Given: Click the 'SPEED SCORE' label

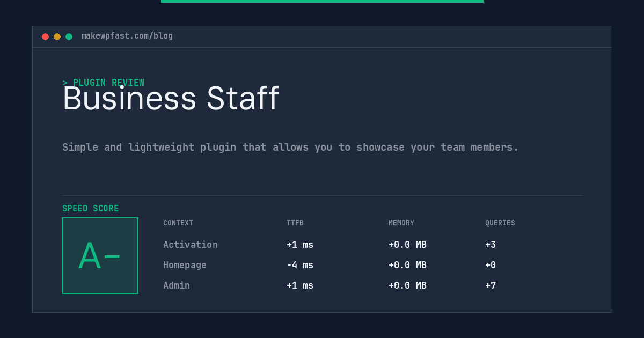Looking at the screenshot, I should click(x=91, y=209).
